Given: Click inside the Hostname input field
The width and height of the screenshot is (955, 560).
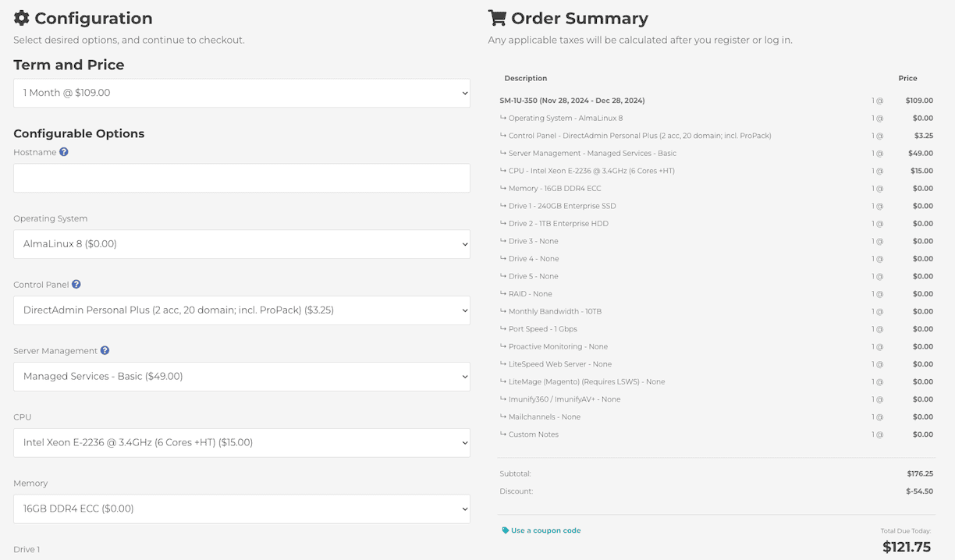Looking at the screenshot, I should pyautogui.click(x=241, y=178).
